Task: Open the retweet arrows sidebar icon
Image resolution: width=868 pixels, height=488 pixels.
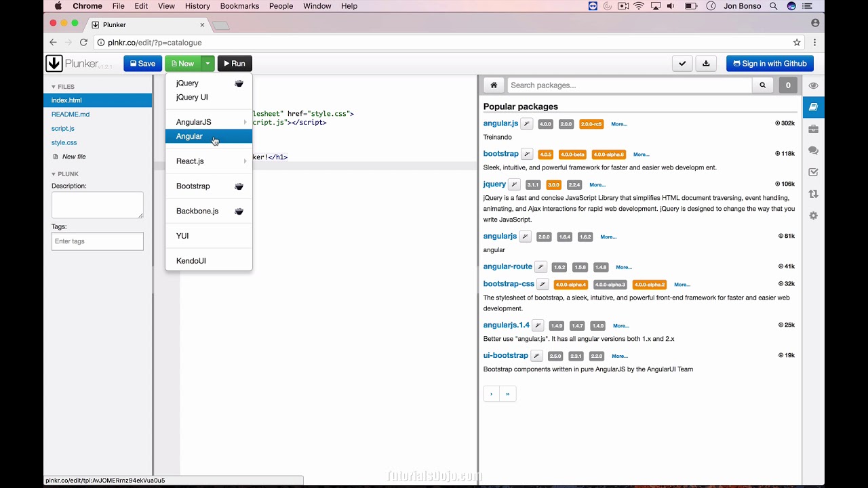Action: (x=813, y=194)
